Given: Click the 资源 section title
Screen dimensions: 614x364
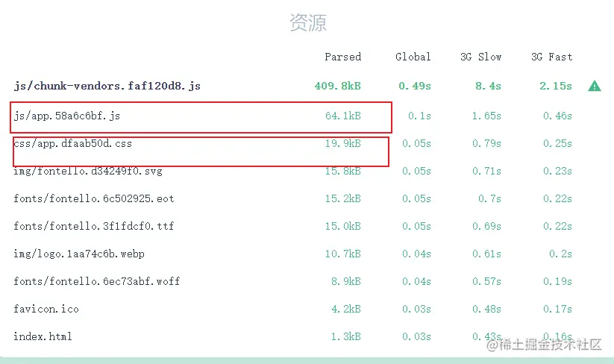Looking at the screenshot, I should click(307, 22).
